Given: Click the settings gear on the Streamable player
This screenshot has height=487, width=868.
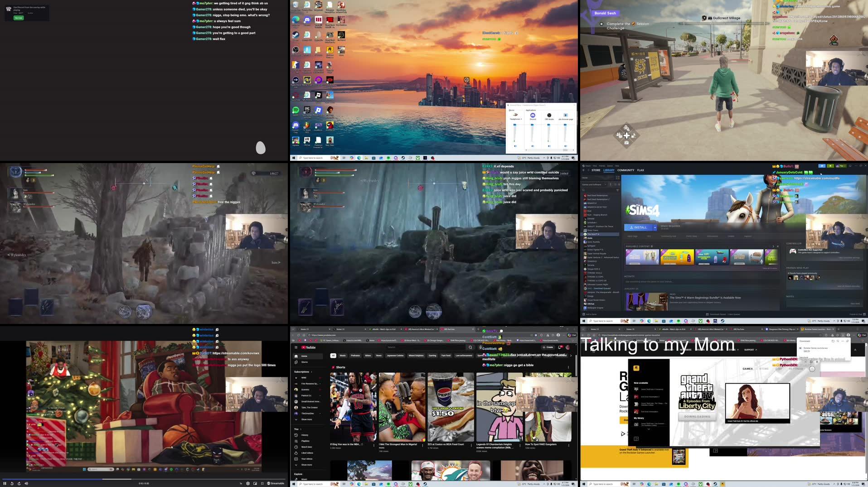Looking at the screenshot, I should coord(248,483).
